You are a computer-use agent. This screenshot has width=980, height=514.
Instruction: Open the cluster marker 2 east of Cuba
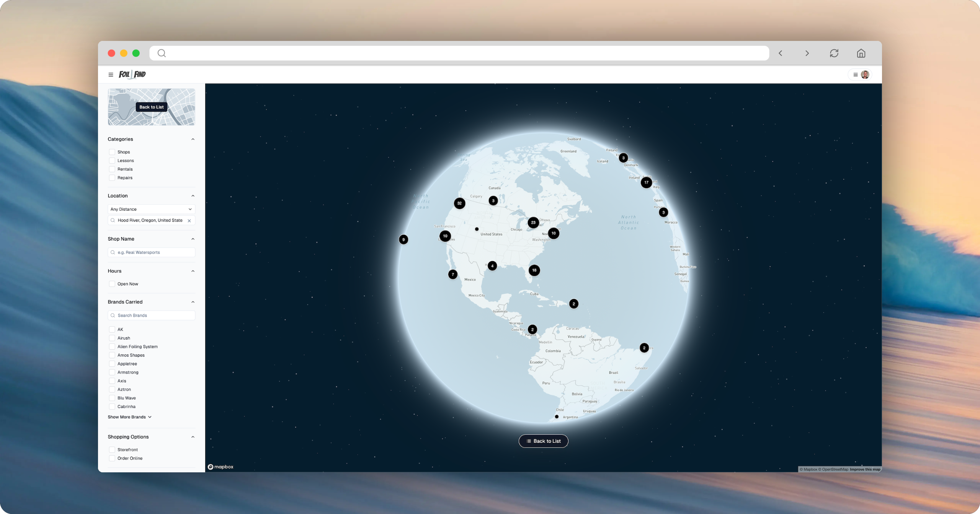(x=574, y=304)
